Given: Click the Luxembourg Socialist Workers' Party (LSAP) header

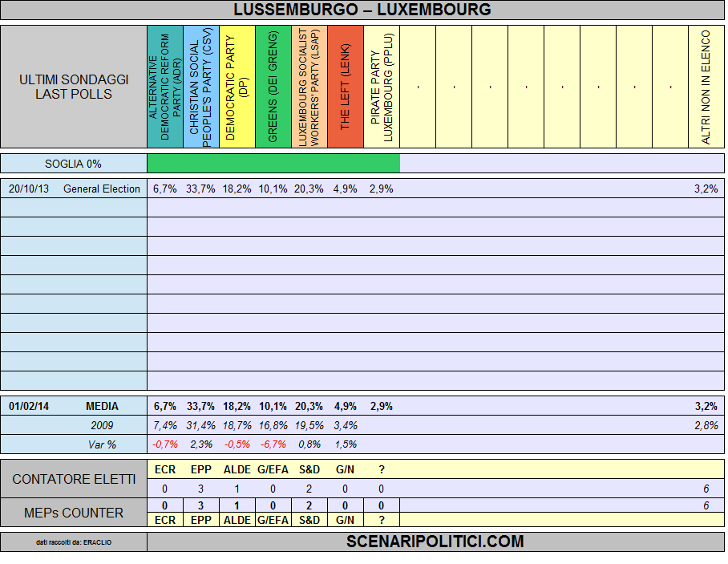Looking at the screenshot, I should 309,87.
